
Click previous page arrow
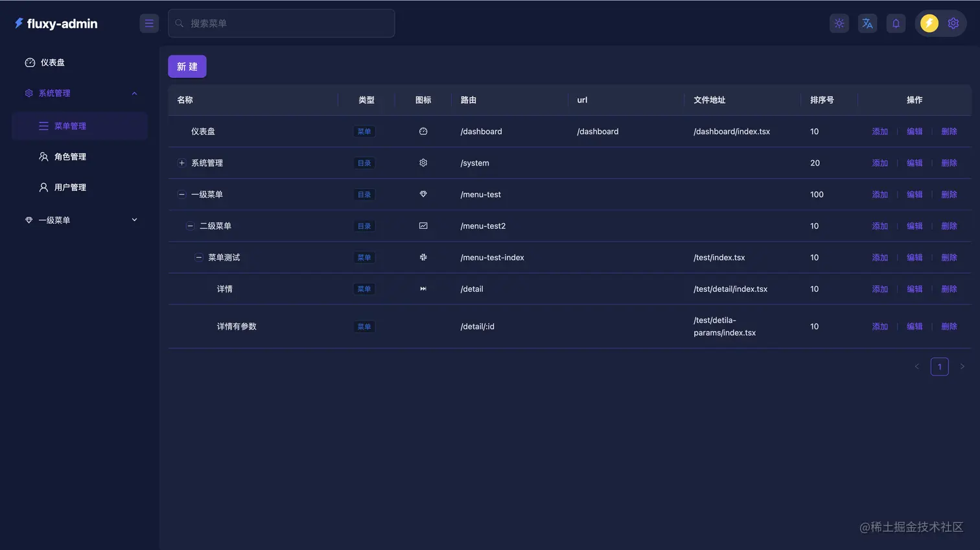click(916, 366)
